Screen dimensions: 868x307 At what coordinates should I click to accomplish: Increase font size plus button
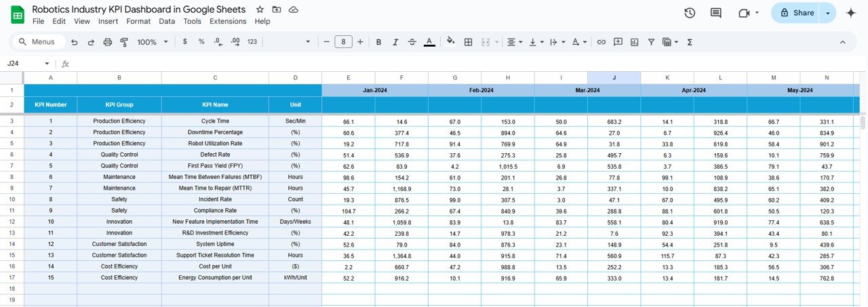point(360,42)
